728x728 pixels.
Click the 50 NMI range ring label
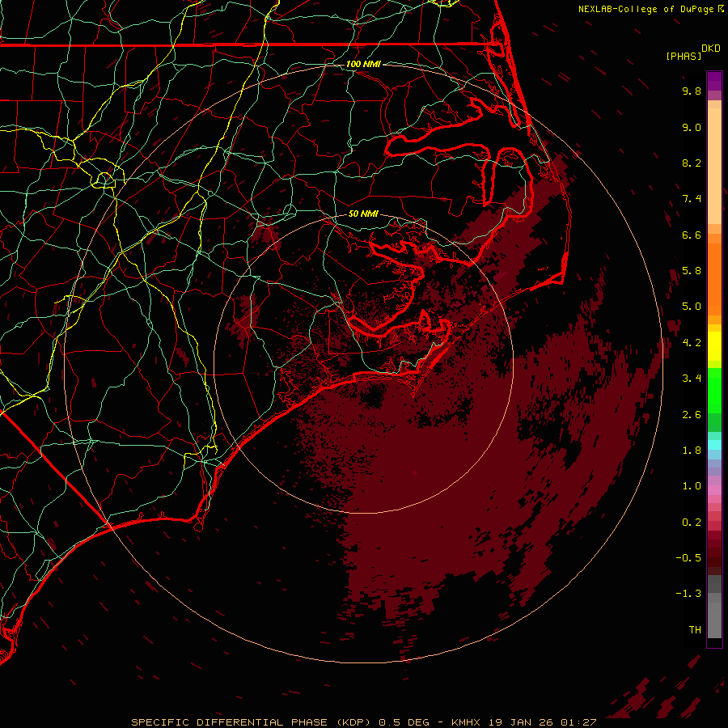coord(363,214)
